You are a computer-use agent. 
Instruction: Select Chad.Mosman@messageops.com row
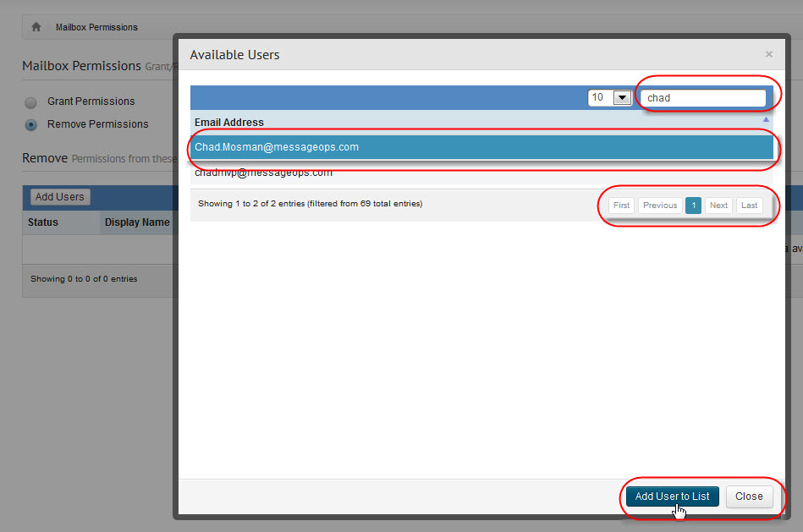(x=481, y=147)
